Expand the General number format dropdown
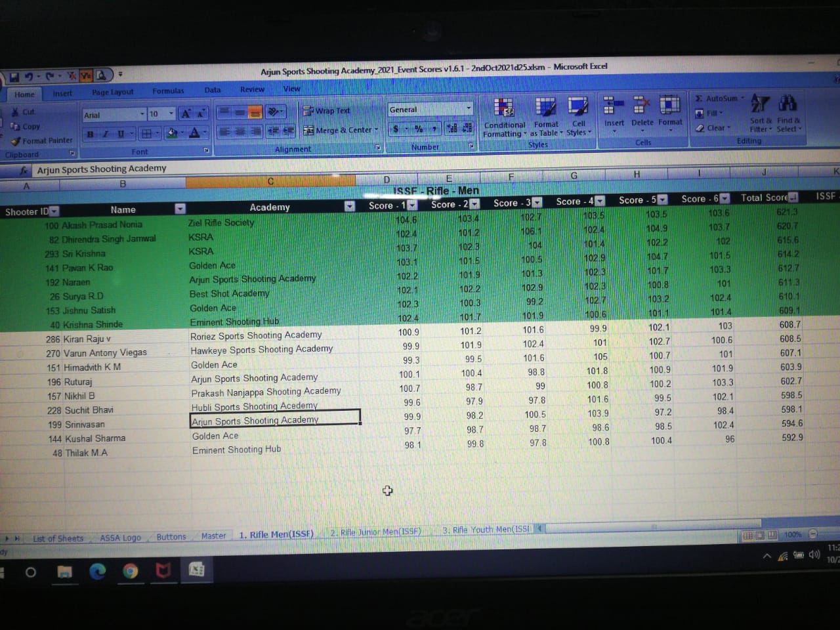The width and height of the screenshot is (840, 630). pyautogui.click(x=469, y=108)
